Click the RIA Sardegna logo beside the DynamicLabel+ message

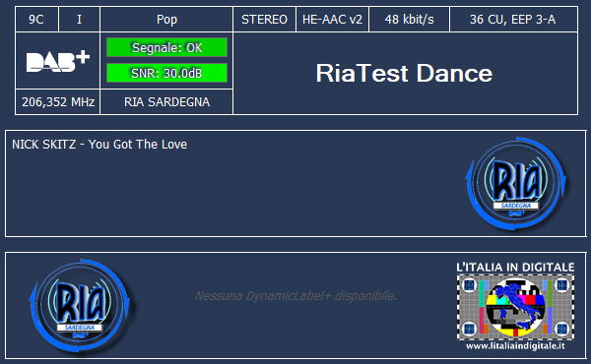point(80,305)
